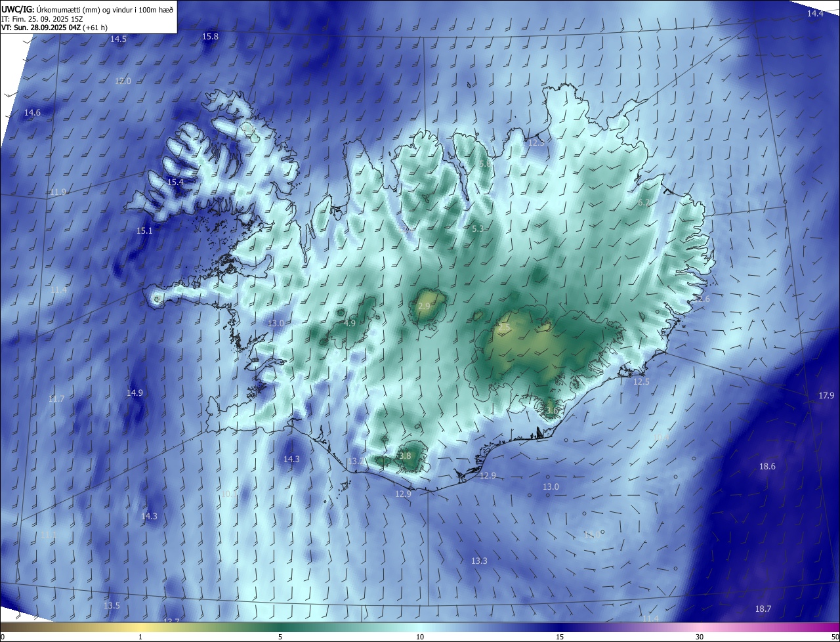Click the colour scale tick labelled 15
Screen dimensions: 840x642
(560, 637)
